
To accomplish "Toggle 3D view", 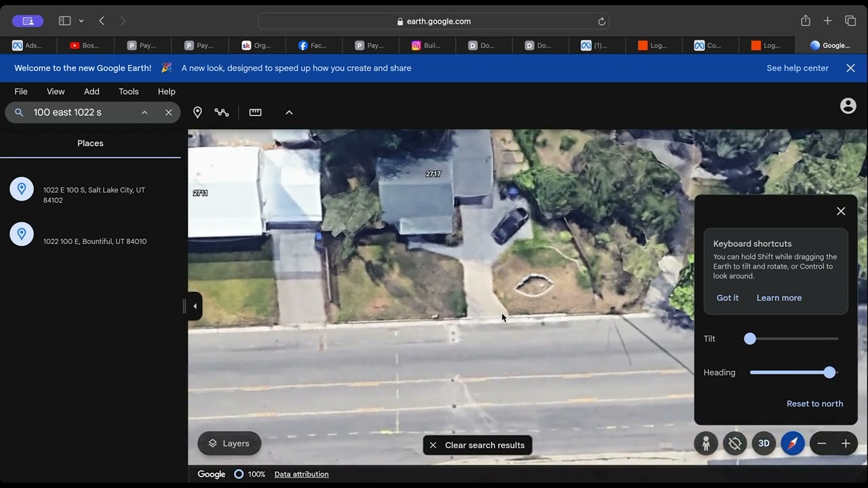I will (x=764, y=444).
